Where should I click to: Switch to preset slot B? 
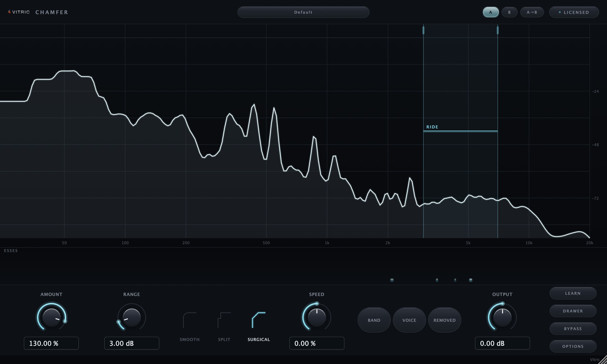click(509, 12)
